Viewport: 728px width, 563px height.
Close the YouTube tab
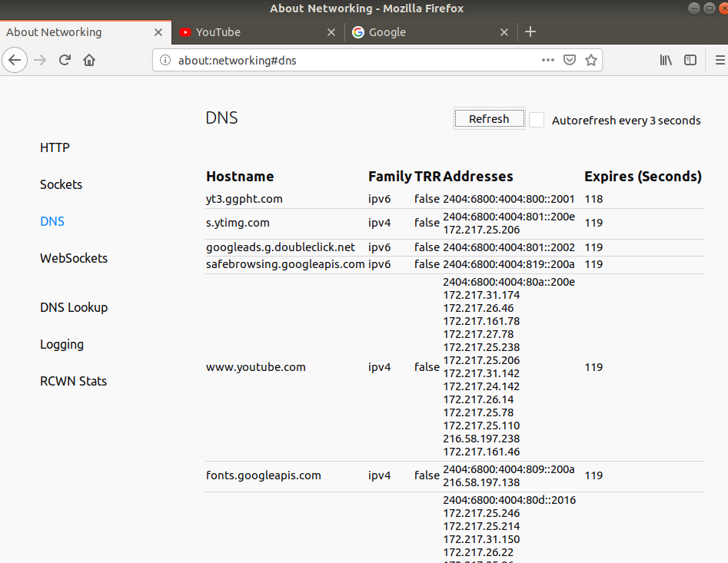click(331, 32)
